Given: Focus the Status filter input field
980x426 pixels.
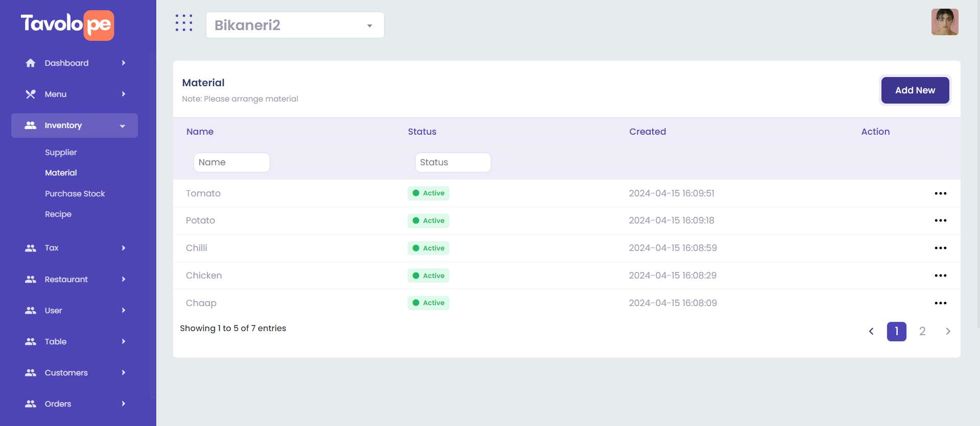Looking at the screenshot, I should (x=452, y=162).
